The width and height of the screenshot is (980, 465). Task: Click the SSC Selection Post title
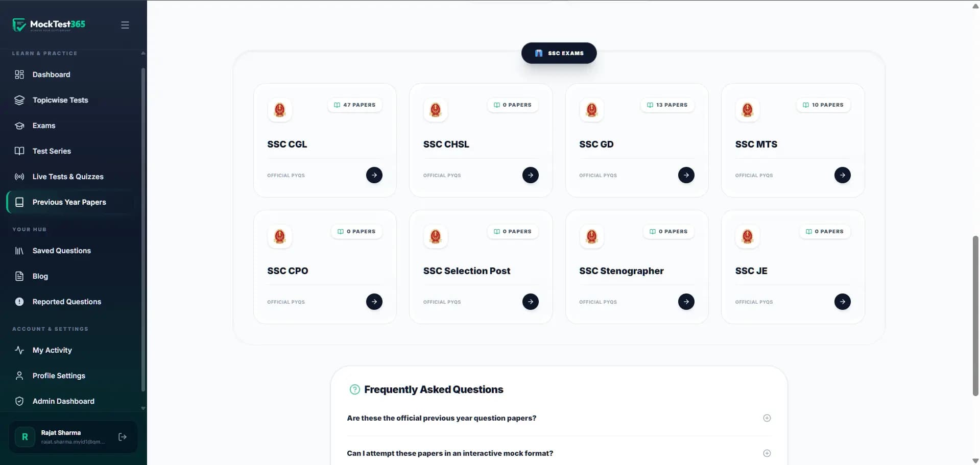point(467,271)
